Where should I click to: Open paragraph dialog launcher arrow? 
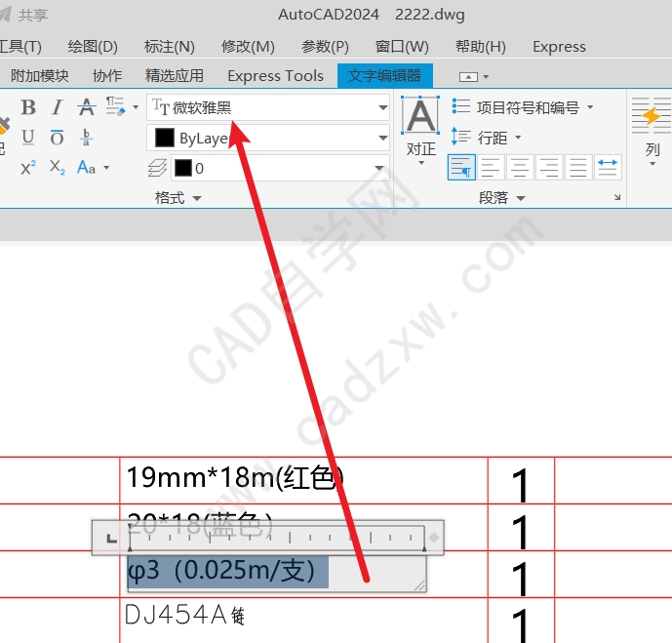[617, 197]
